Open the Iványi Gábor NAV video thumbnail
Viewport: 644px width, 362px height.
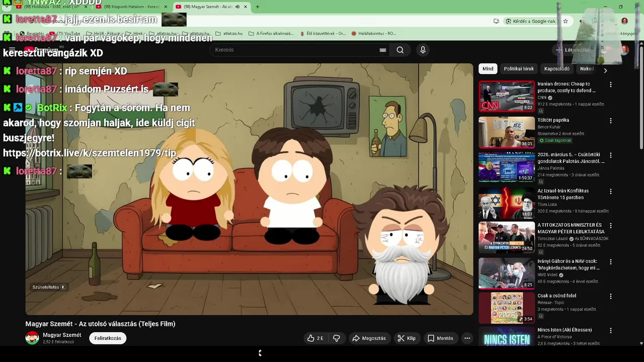click(507, 273)
